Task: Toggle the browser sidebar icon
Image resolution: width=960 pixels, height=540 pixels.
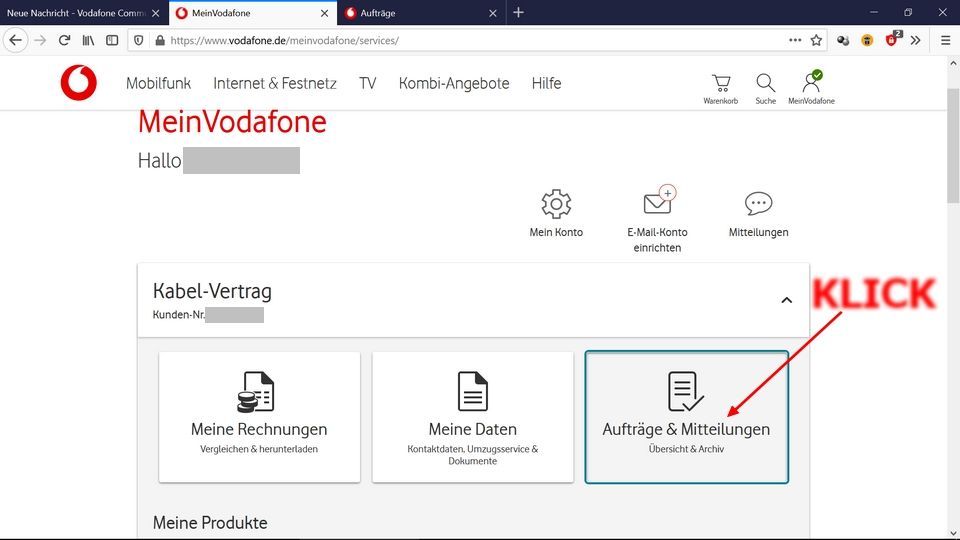Action: pos(112,40)
